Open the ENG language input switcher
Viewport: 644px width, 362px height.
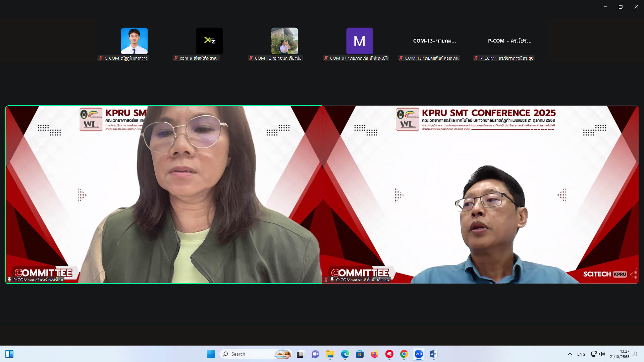pos(581,354)
